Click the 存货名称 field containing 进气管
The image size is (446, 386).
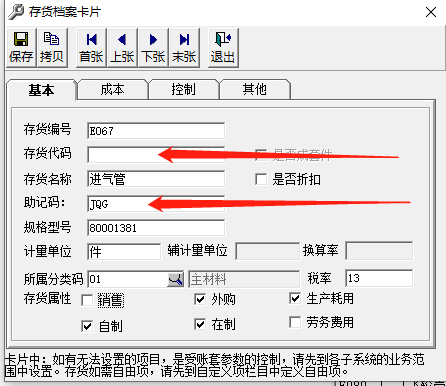pos(156,179)
